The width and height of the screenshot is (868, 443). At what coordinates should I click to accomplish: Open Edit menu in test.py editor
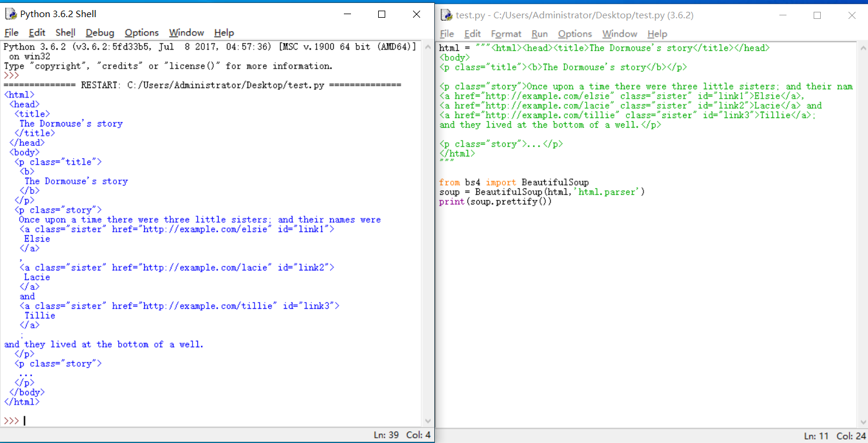click(x=472, y=34)
